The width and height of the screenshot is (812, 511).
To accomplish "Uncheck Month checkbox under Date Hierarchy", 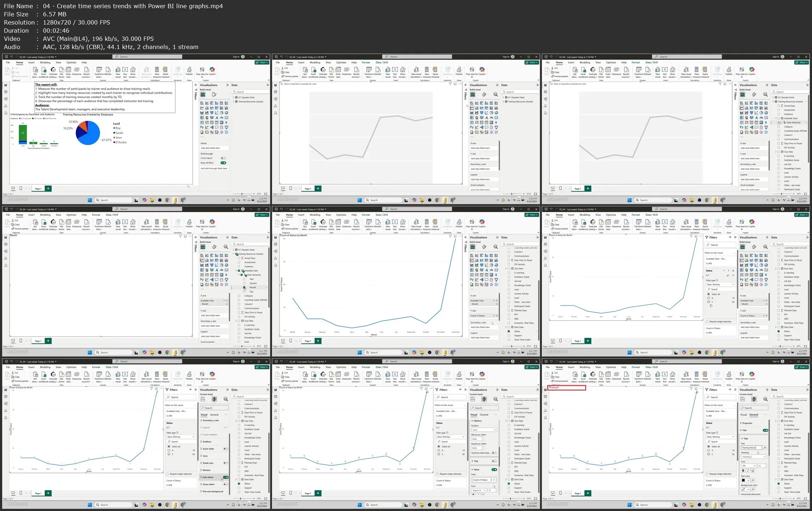I will point(244,287).
